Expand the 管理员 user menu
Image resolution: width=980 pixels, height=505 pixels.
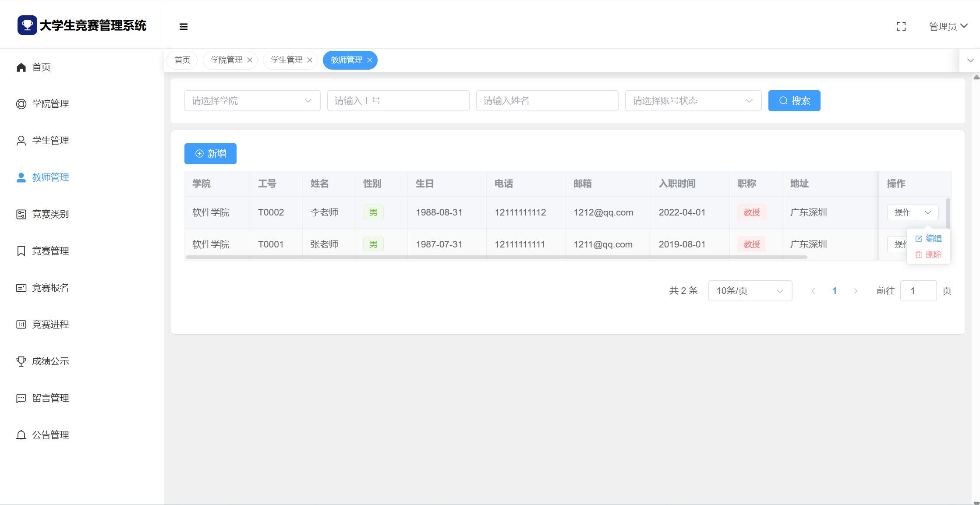click(948, 26)
